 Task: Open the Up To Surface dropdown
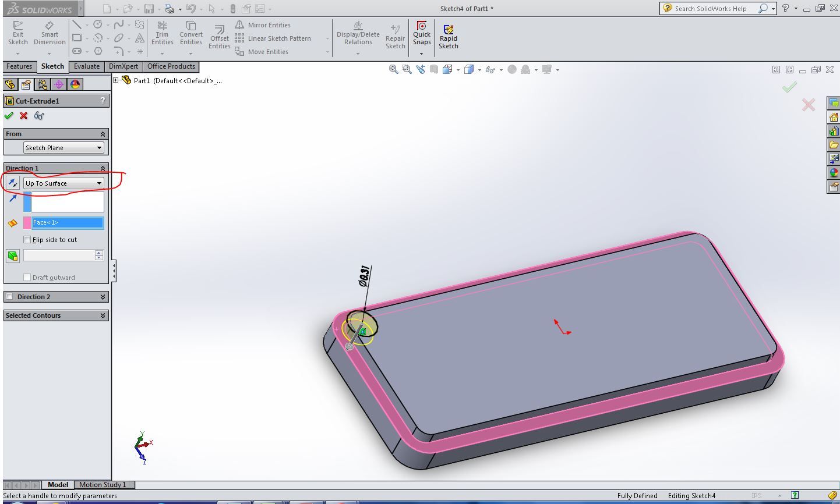[64, 183]
